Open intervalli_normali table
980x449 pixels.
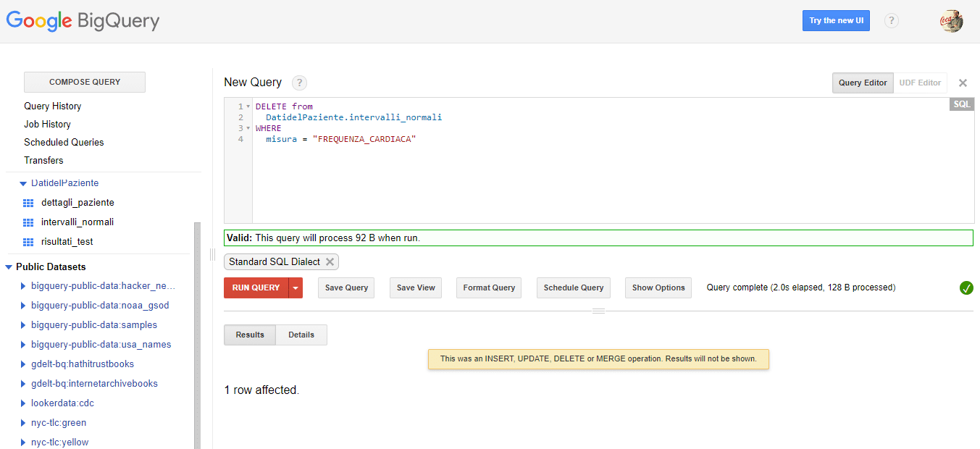click(78, 222)
